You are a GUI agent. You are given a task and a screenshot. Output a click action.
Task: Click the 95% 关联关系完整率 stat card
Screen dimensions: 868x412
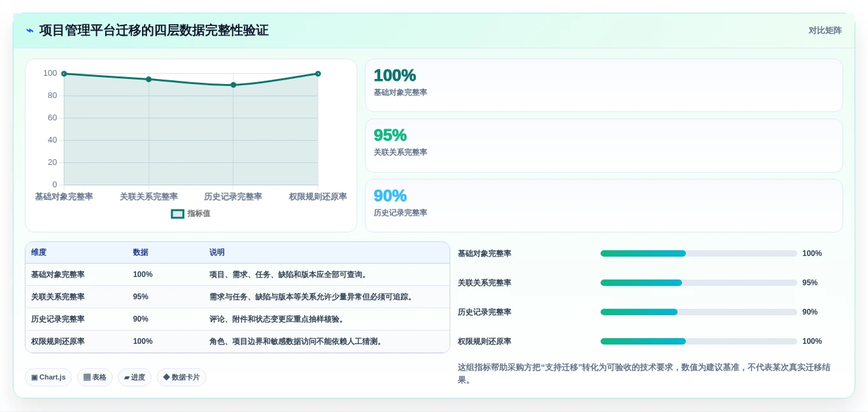(604, 145)
